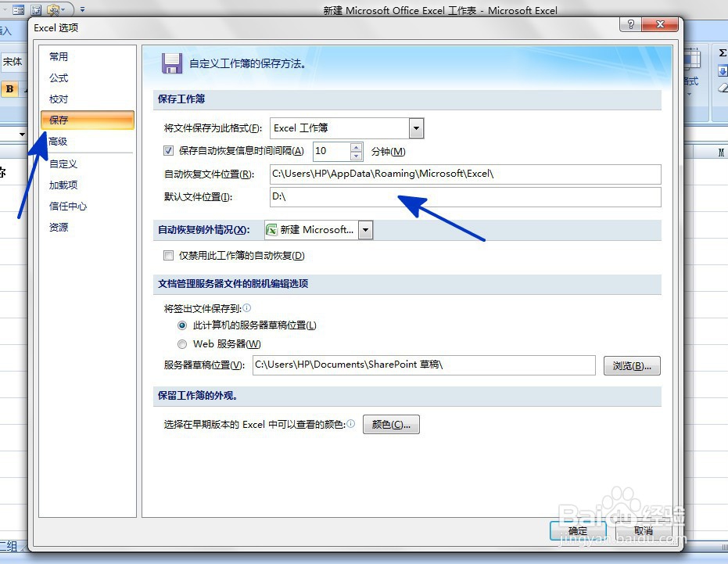Confirm settings with the 确定 button

[x=578, y=530]
